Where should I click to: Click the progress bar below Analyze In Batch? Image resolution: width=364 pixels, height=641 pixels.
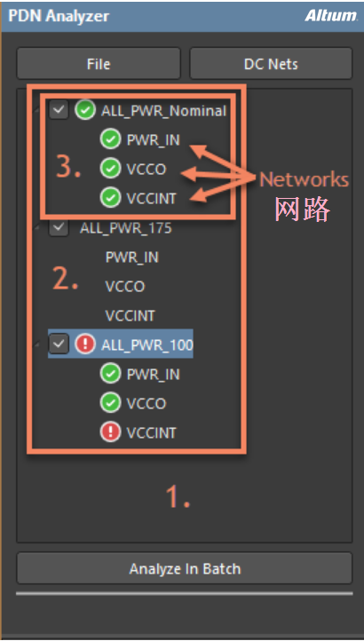pyautogui.click(x=185, y=593)
